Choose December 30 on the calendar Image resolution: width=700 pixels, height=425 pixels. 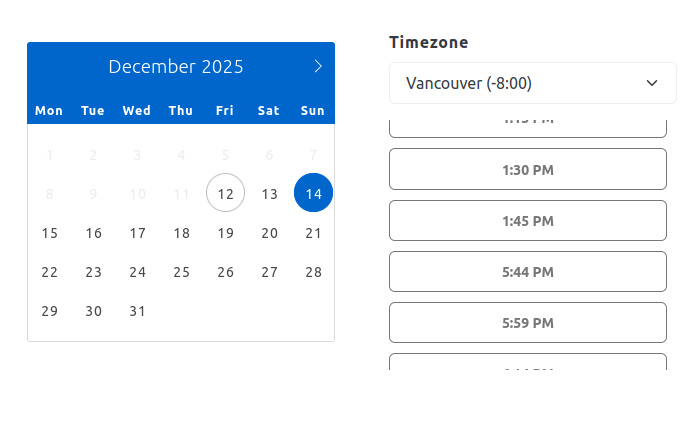click(94, 311)
